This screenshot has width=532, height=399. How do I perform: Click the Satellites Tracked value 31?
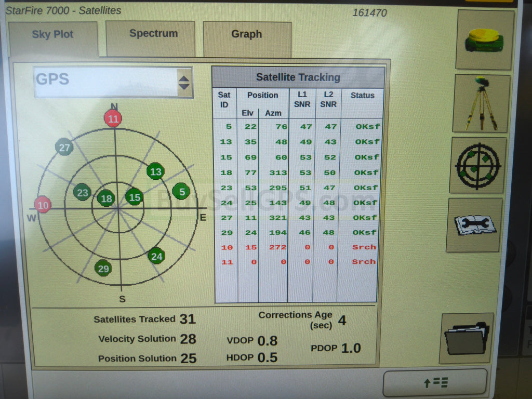coord(188,319)
